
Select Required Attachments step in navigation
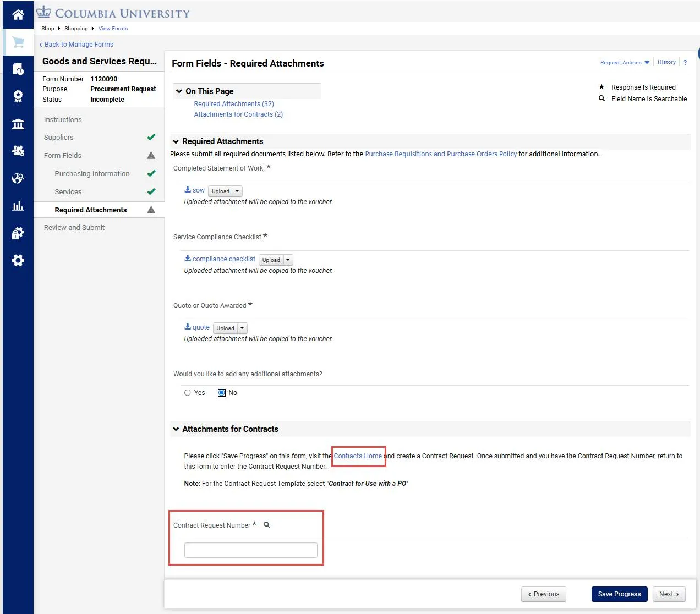coord(91,210)
